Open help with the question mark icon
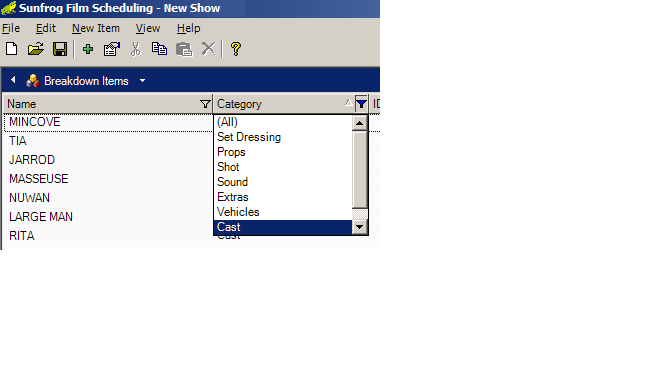The image size is (664, 383). [236, 49]
